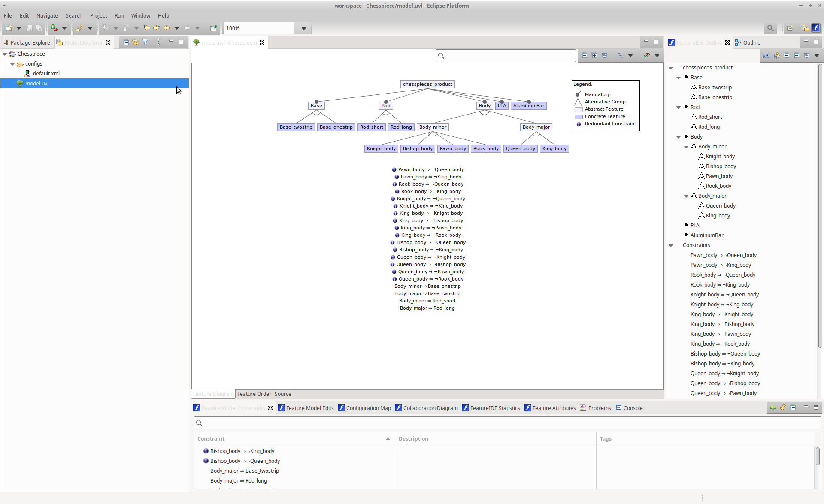This screenshot has height=504, width=824.
Task: Open the Navigate menu
Action: click(x=47, y=15)
